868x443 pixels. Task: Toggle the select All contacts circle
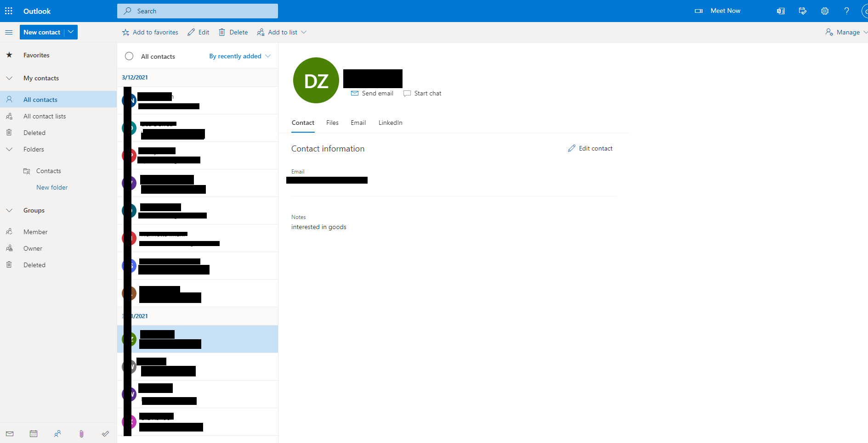click(129, 56)
